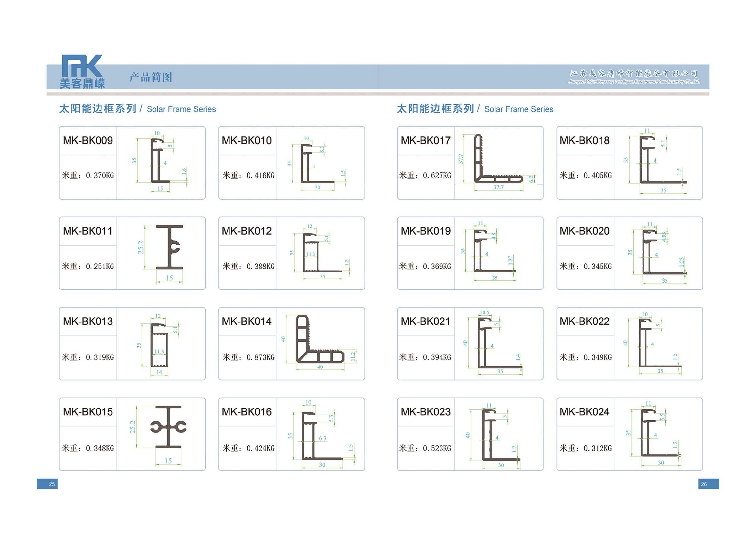Screen dimensions: 756x535
Task: Click weight value 0.416KG
Action: (x=261, y=176)
